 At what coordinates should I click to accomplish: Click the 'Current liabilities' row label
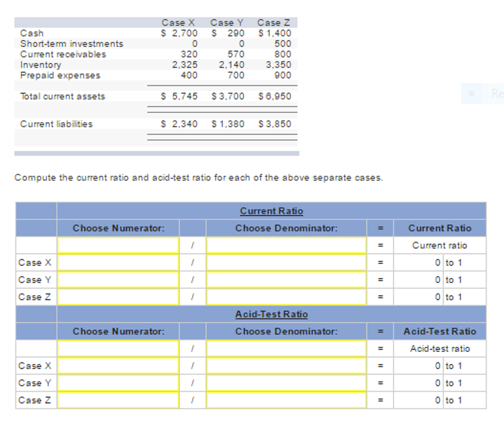(56, 124)
